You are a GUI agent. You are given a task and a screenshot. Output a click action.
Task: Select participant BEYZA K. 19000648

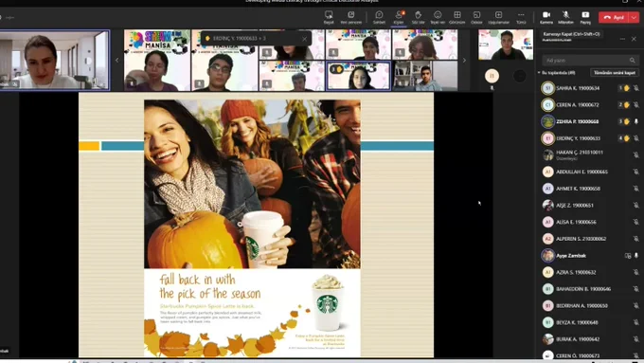coord(589,322)
